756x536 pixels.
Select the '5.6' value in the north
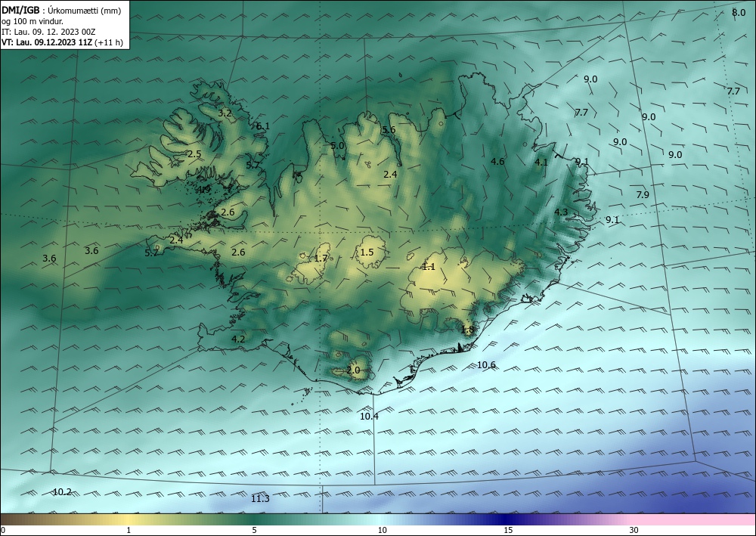[389, 130]
